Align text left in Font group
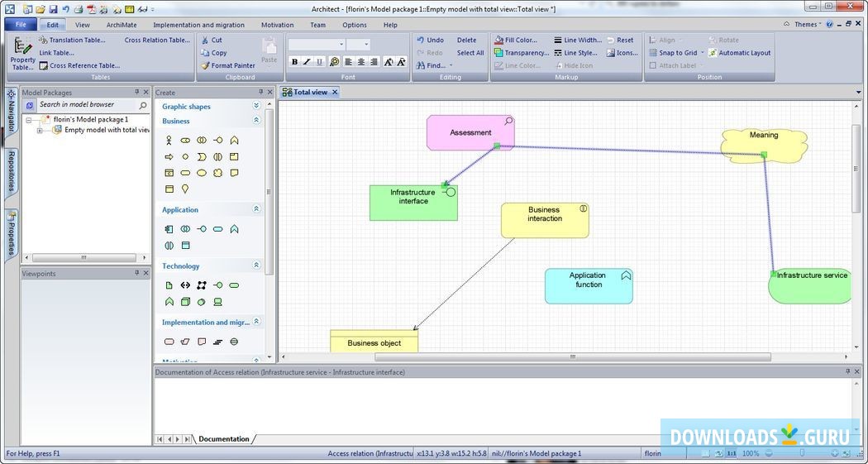Screen dimensions: 868x464 click(348, 62)
